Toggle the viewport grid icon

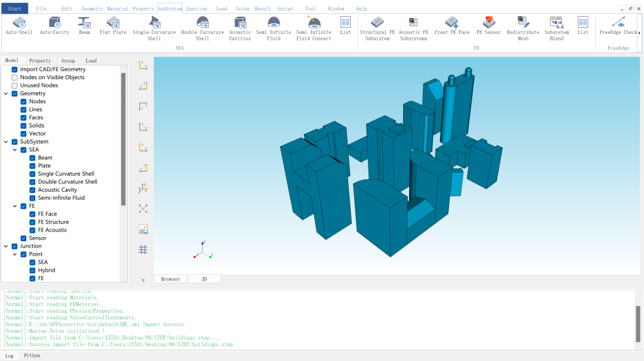point(143,250)
